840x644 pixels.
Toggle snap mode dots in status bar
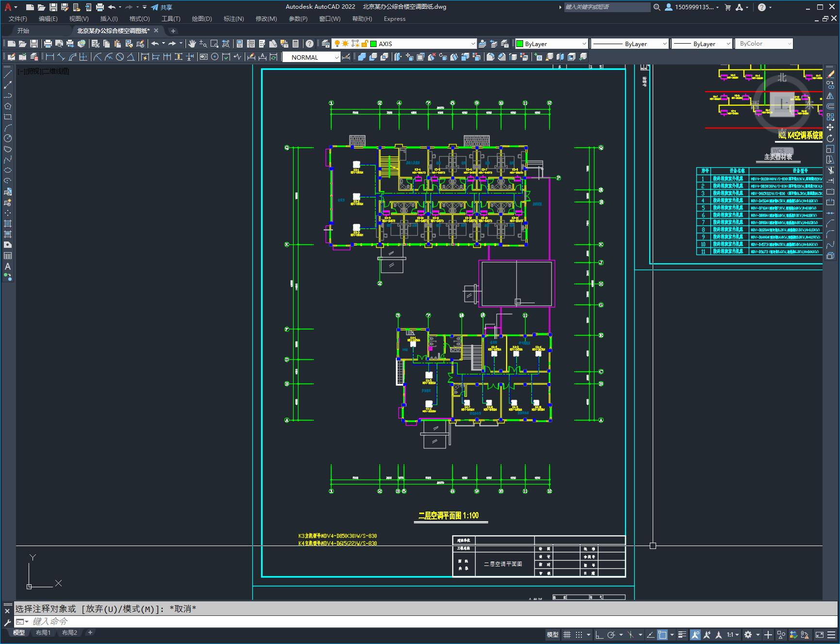pos(579,634)
